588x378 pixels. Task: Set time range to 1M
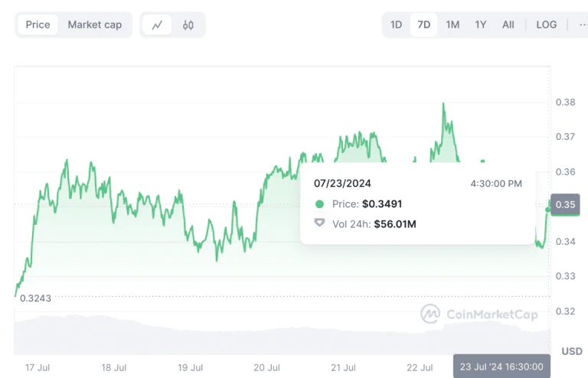pos(452,24)
